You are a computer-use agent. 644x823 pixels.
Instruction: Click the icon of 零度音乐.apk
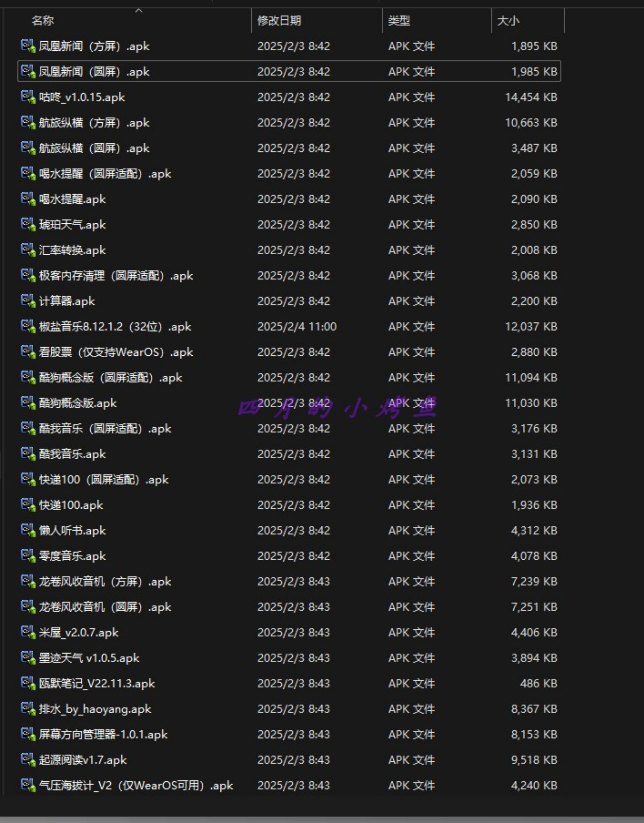click(x=28, y=556)
